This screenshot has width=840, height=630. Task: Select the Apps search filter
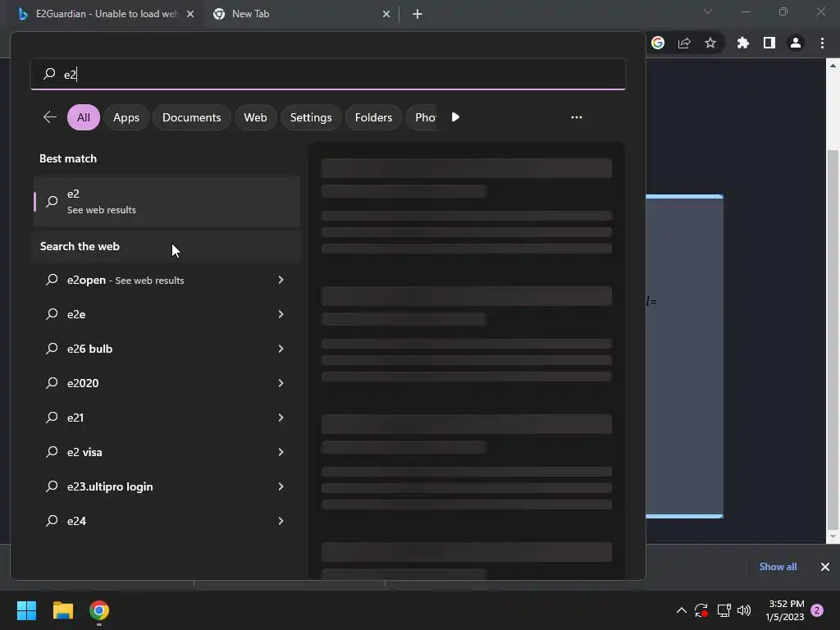(126, 117)
